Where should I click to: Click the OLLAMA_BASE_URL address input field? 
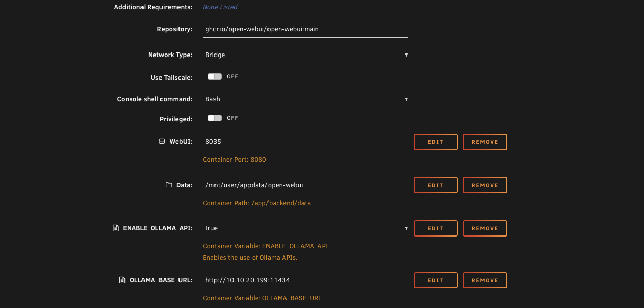[306, 280]
